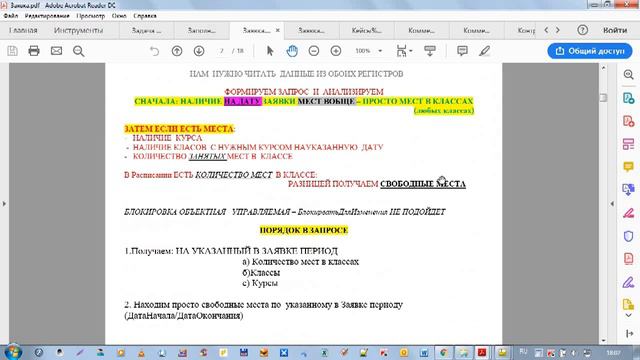Open the Combine Files tool in right pane

pos(629,190)
